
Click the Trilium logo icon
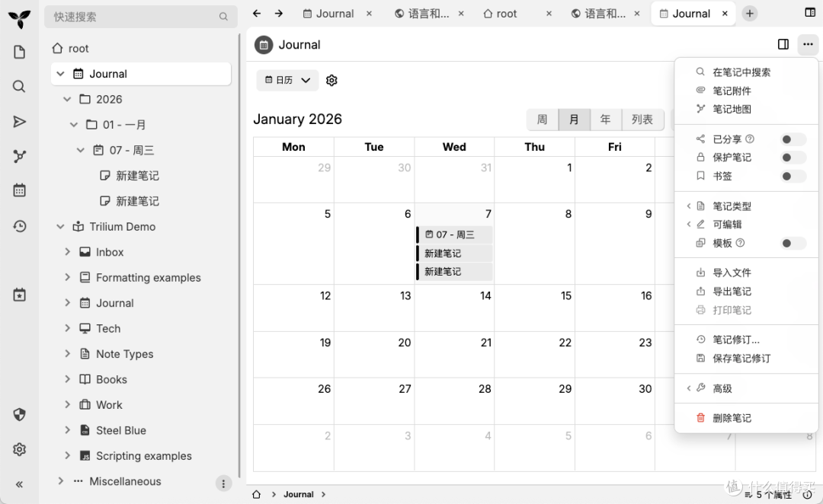click(x=19, y=19)
